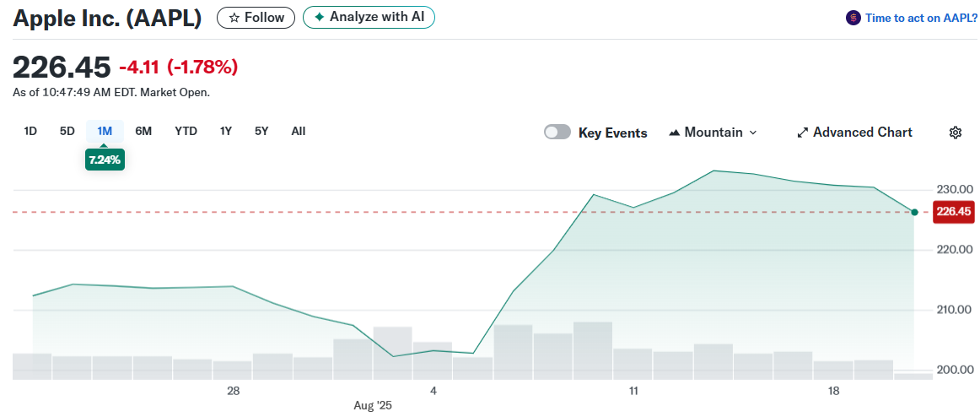Open Analyze with AI
The width and height of the screenshot is (980, 417).
click(368, 18)
